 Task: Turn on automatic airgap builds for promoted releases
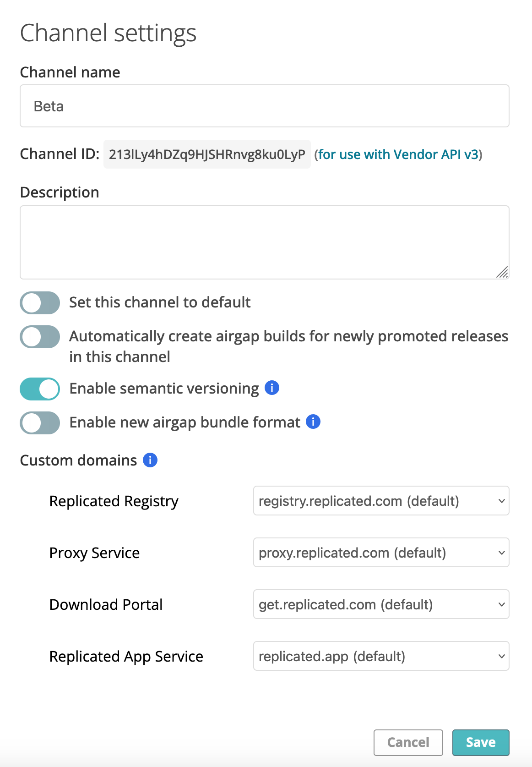pyautogui.click(x=39, y=337)
